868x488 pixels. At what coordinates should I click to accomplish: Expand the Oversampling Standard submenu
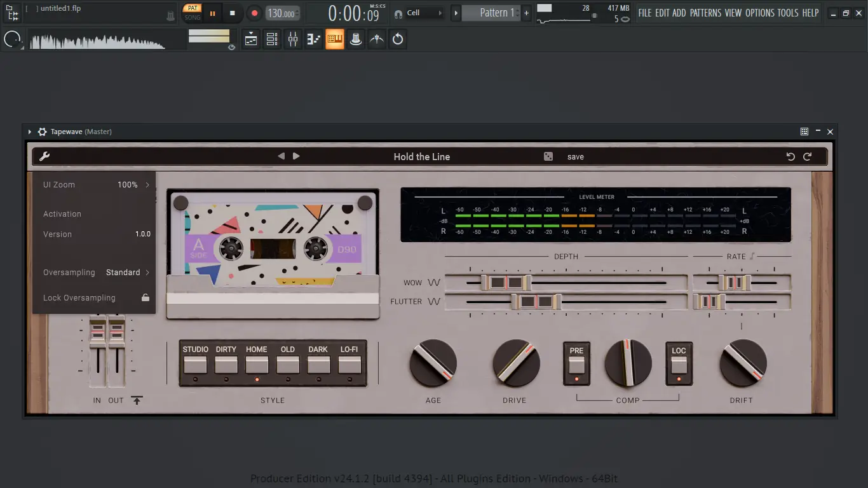(147, 273)
